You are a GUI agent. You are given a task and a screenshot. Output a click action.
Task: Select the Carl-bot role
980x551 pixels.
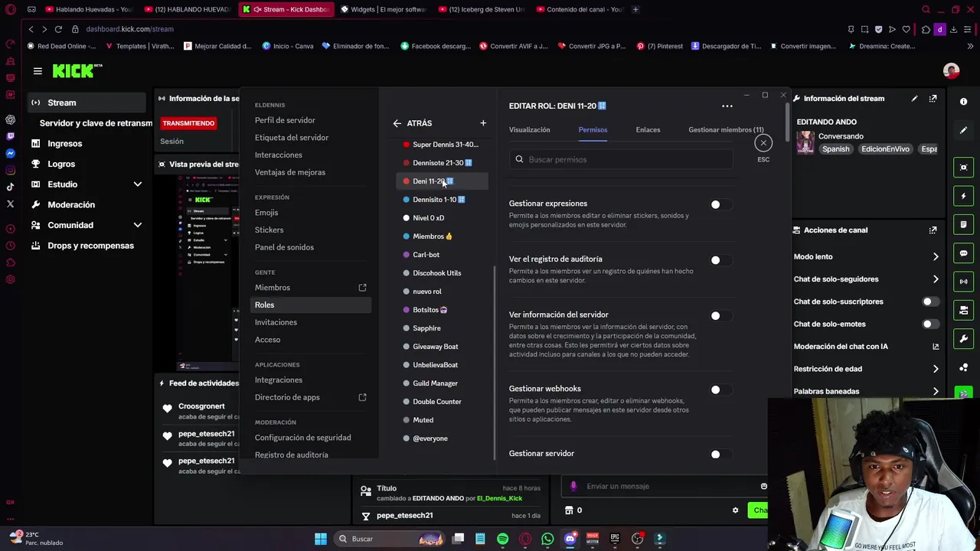coord(442,255)
